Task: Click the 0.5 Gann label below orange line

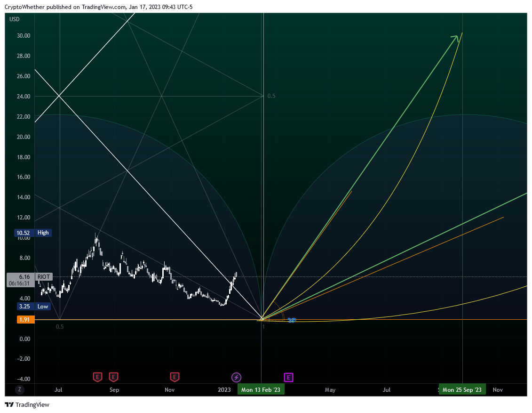Action: pos(60,327)
